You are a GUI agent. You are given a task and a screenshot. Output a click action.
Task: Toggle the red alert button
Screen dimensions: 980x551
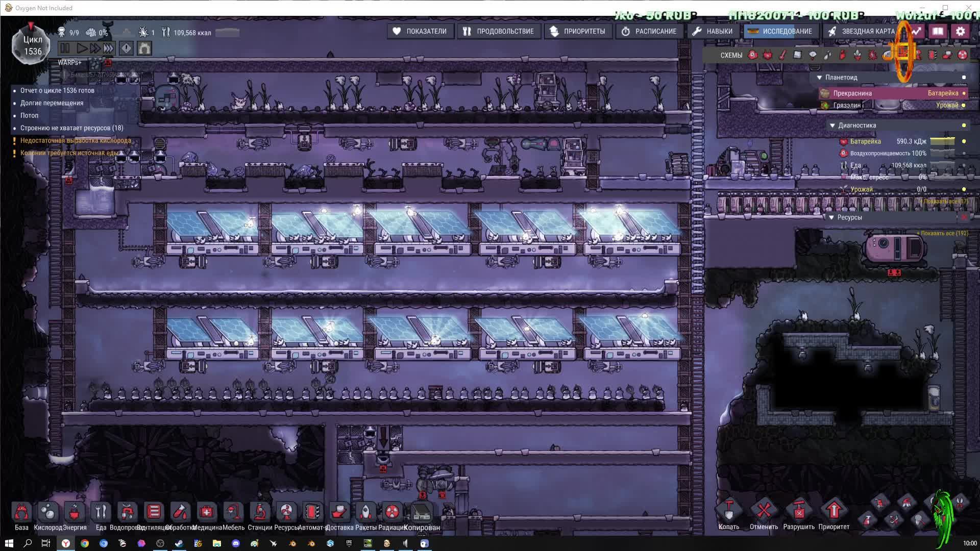tap(126, 48)
